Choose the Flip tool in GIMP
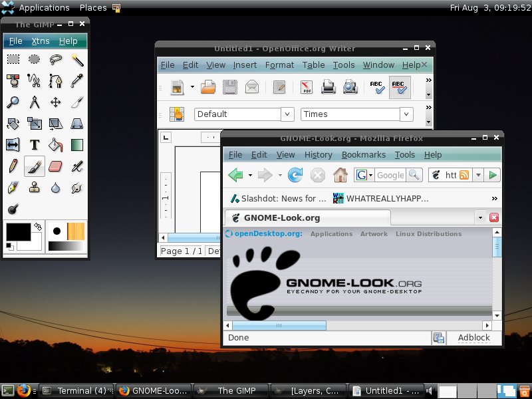Screen dimensions: 532x399 (x=13, y=145)
